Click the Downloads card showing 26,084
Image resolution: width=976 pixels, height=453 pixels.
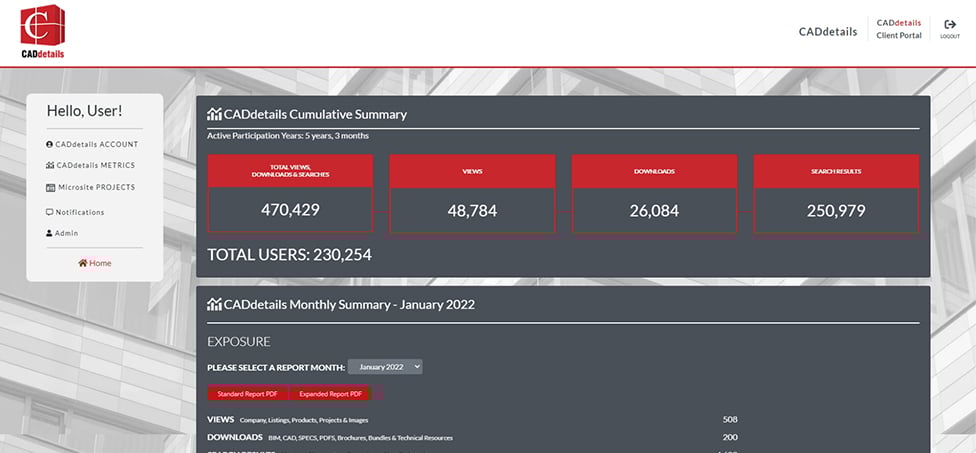tap(654, 194)
